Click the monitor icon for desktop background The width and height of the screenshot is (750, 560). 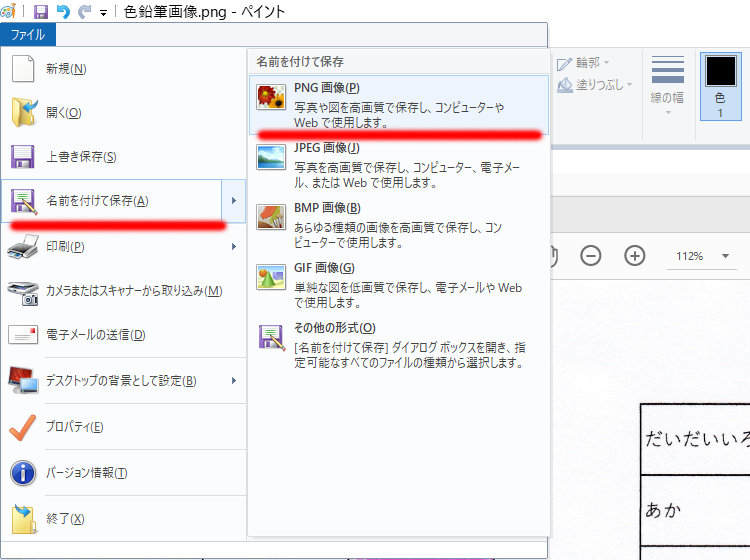coord(23,381)
